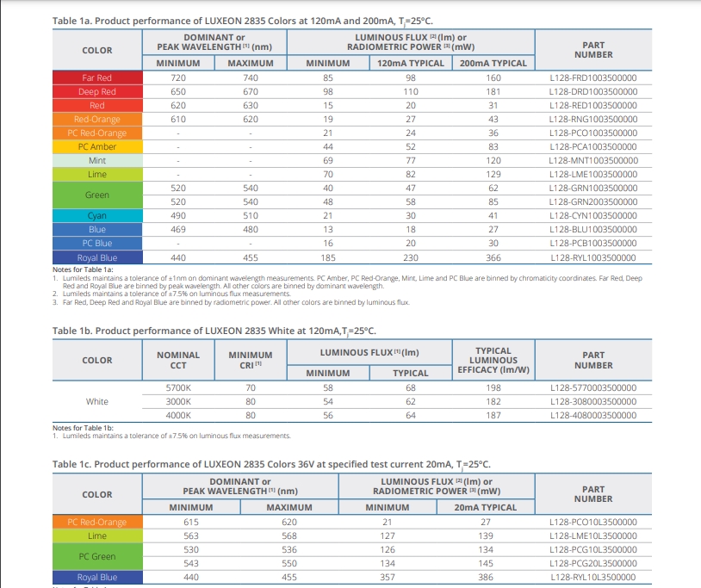The height and width of the screenshot is (588, 701).
Task: Click part number L128-LME10L3500000
Action: [593, 535]
